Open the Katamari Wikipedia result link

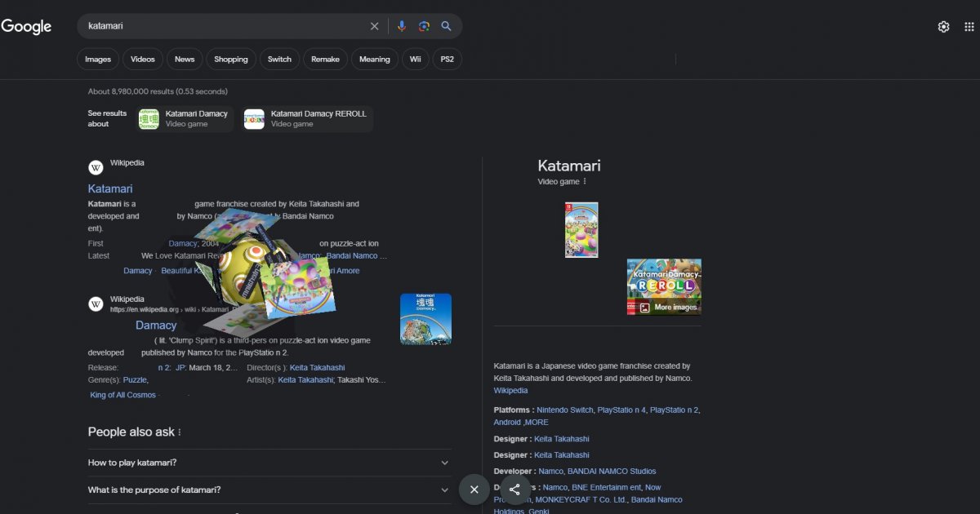click(110, 188)
